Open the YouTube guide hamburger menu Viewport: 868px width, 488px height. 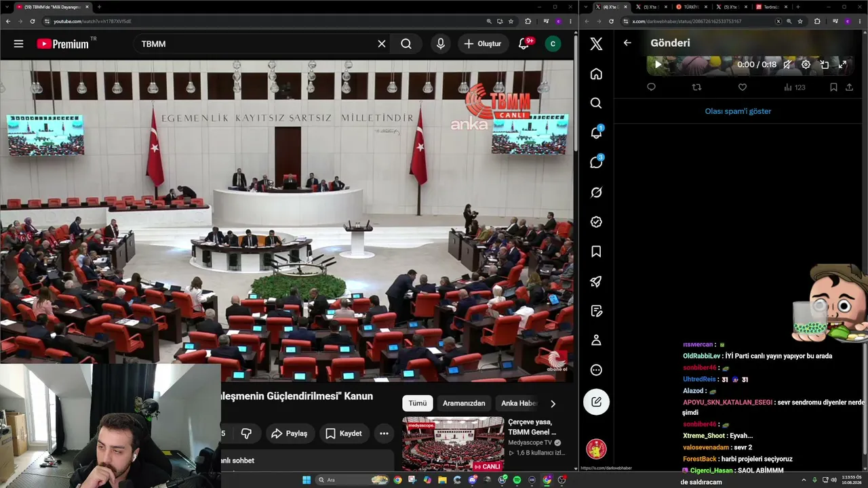click(18, 44)
